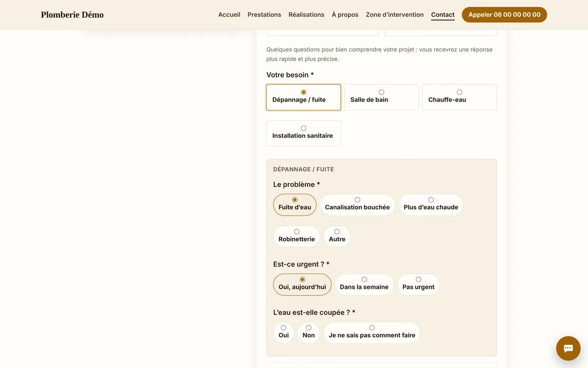Image resolution: width=588 pixels, height=368 pixels.
Task: Open Réalisations in the nav bar
Action: [x=306, y=15]
